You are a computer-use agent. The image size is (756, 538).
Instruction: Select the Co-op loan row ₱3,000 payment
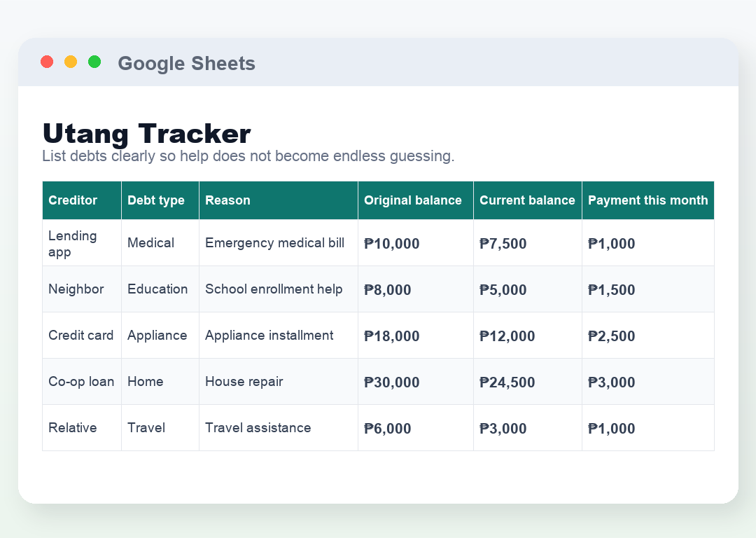tap(648, 382)
